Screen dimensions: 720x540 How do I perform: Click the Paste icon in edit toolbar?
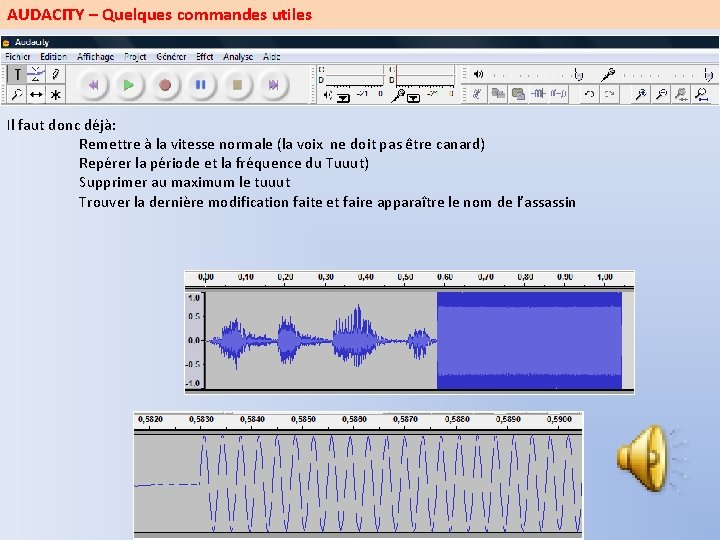(518, 94)
